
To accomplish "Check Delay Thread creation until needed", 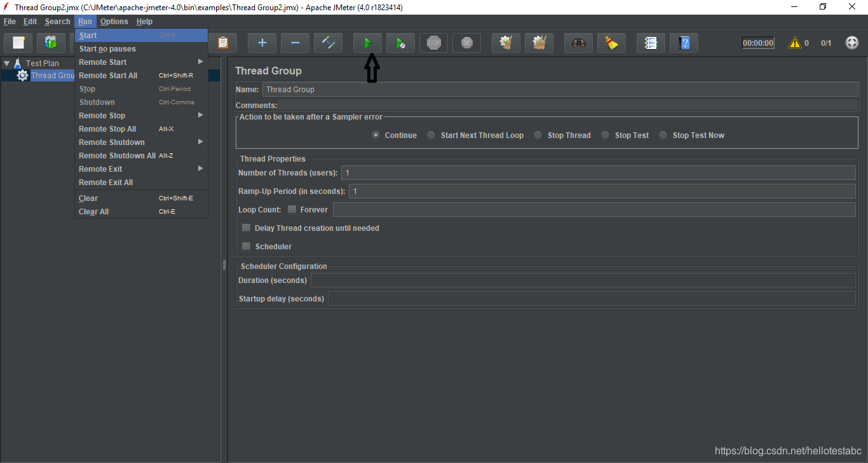I will (x=247, y=228).
